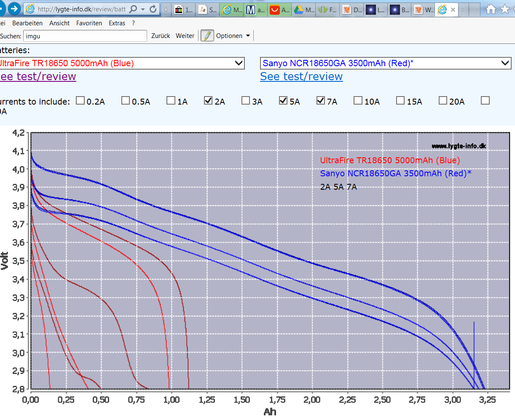Click the "2A 5A 7A" chart legend text
This screenshot has height=420, width=515.
pos(338,187)
